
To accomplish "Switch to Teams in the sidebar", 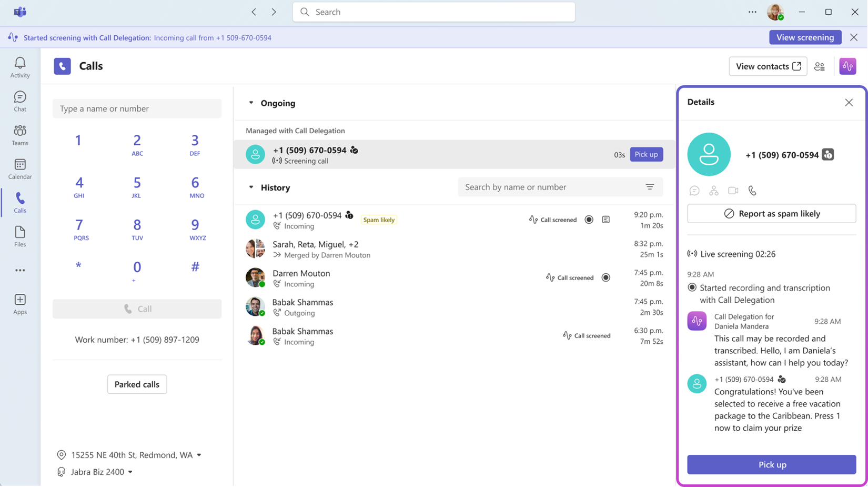I will click(x=20, y=135).
